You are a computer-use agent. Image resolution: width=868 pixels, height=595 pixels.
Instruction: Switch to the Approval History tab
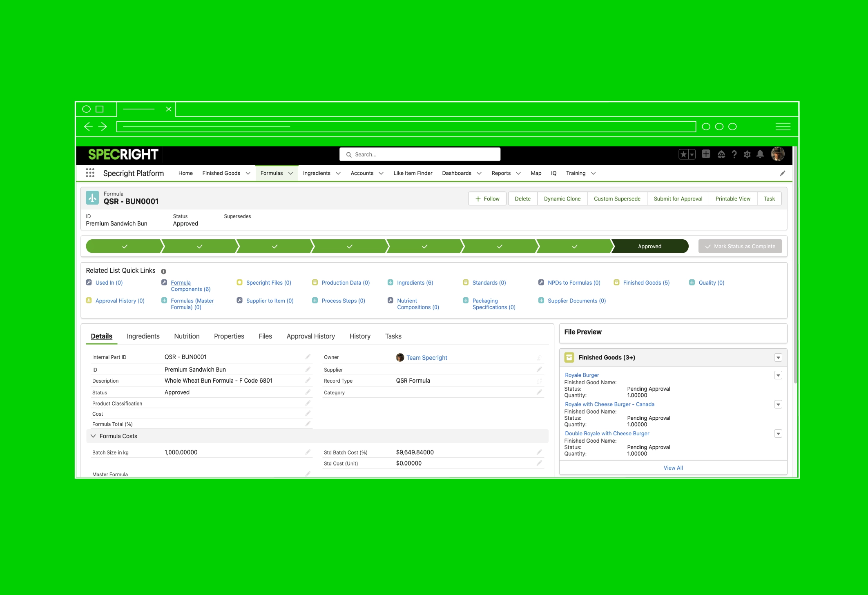pyautogui.click(x=311, y=336)
